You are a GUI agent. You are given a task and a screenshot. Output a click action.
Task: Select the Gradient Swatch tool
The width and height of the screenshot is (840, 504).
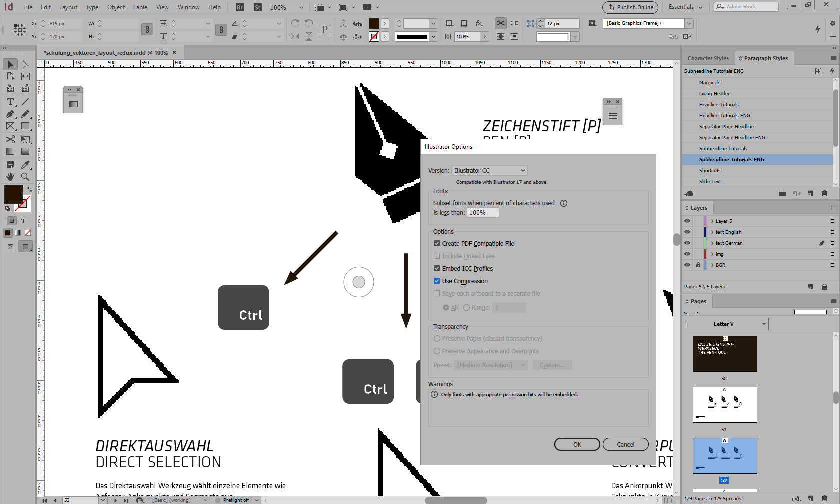[10, 151]
